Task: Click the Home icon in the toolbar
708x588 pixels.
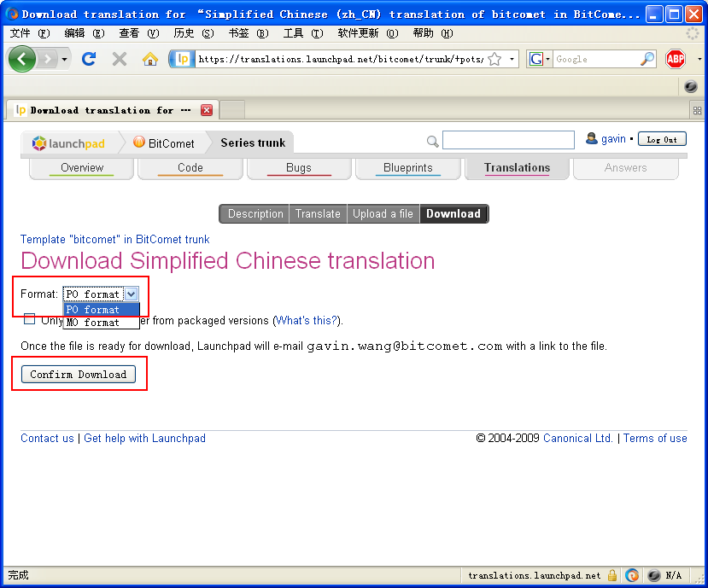Action: (149, 59)
